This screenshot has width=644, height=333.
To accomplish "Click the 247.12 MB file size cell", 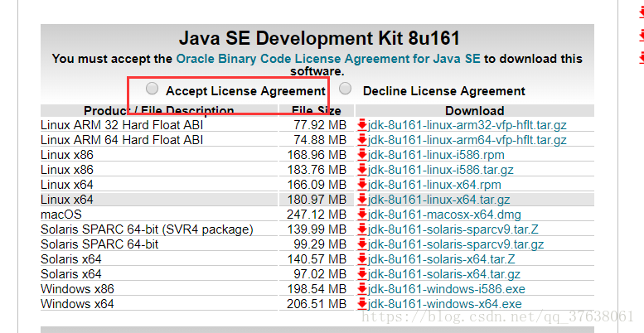I will (x=317, y=215).
